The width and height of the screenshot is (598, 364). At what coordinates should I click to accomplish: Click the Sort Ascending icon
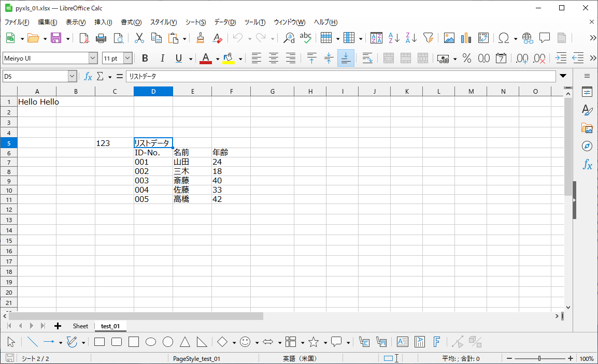coord(394,38)
